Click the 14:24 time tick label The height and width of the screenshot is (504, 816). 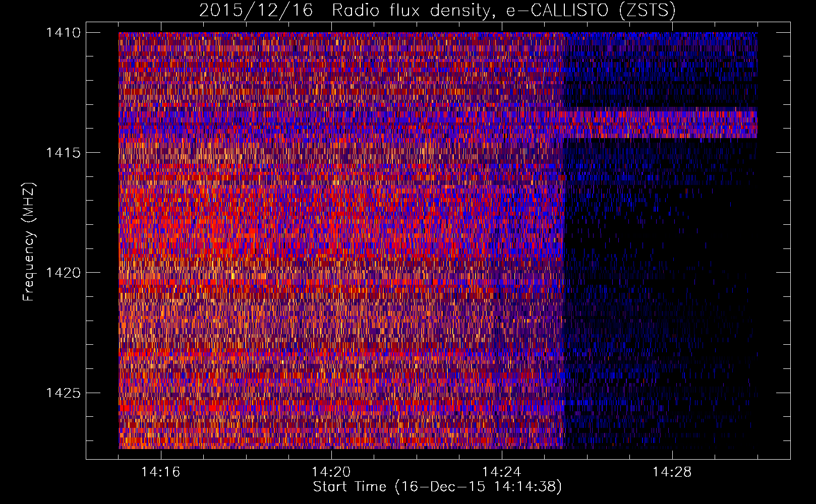click(501, 472)
